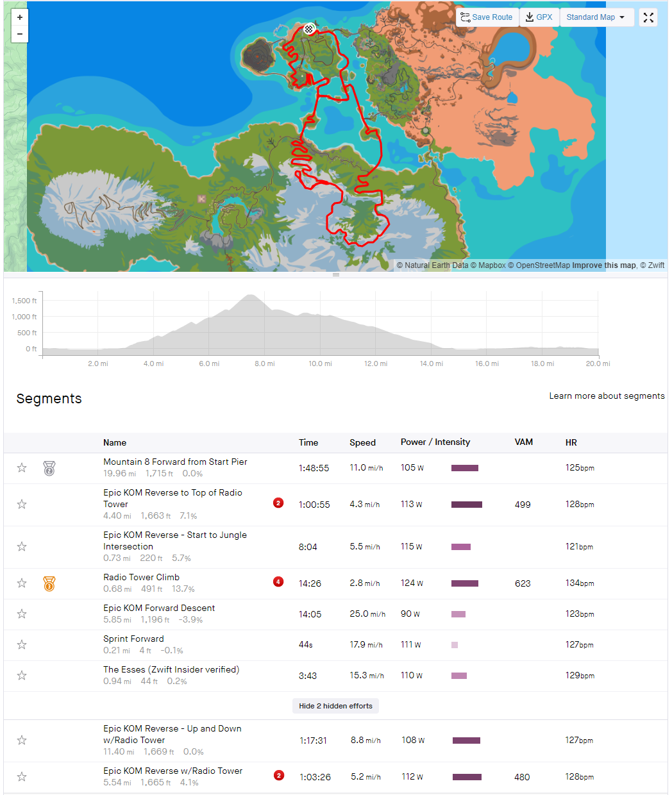Star Epic KOM Reverse Up and Down segment
The height and width of the screenshot is (795, 672).
tap(22, 741)
